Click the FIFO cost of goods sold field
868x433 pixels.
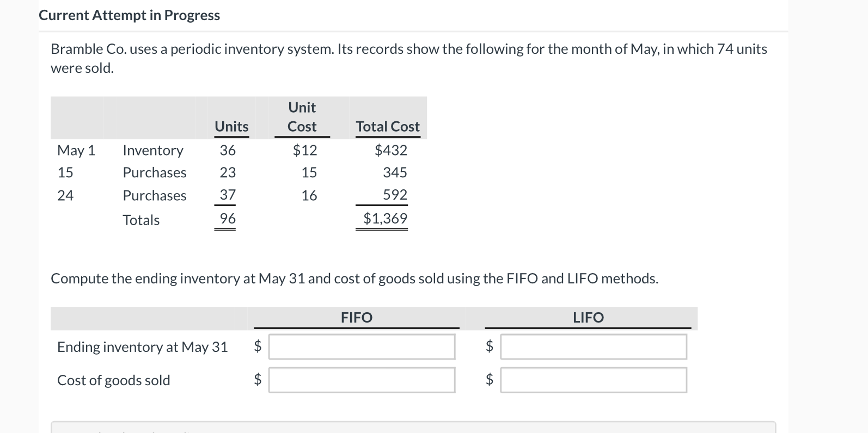pos(362,380)
